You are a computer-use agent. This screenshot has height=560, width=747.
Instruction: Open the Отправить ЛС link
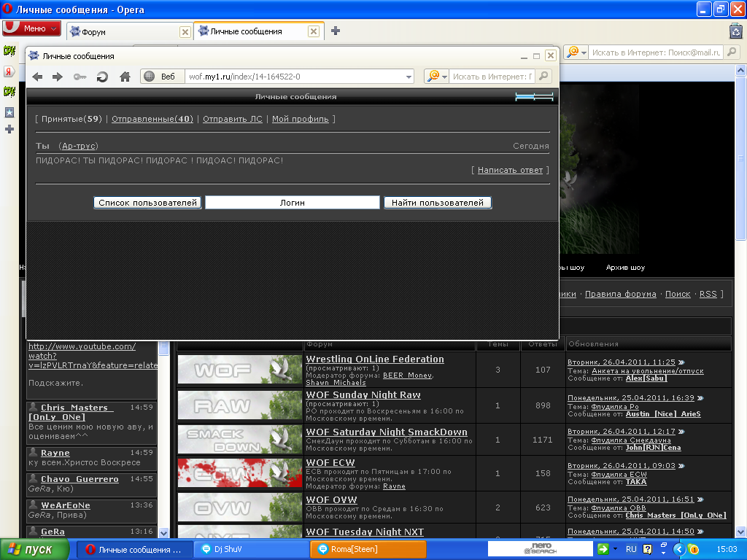233,119
